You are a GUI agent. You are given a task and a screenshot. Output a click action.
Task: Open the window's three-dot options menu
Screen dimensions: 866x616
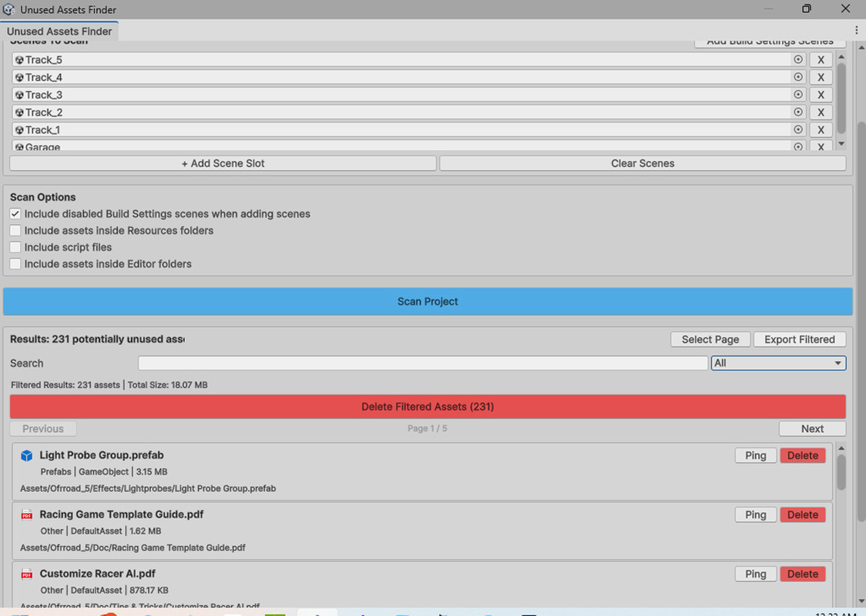pyautogui.click(x=857, y=30)
